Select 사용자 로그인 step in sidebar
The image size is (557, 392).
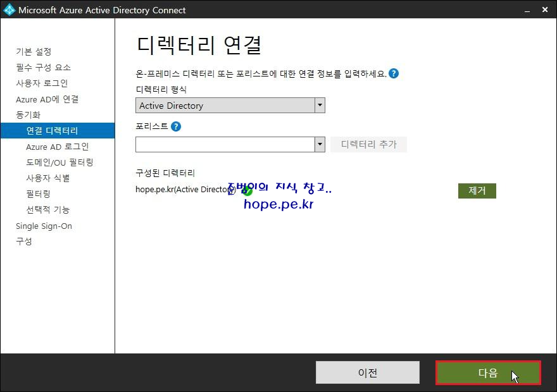[x=42, y=83]
